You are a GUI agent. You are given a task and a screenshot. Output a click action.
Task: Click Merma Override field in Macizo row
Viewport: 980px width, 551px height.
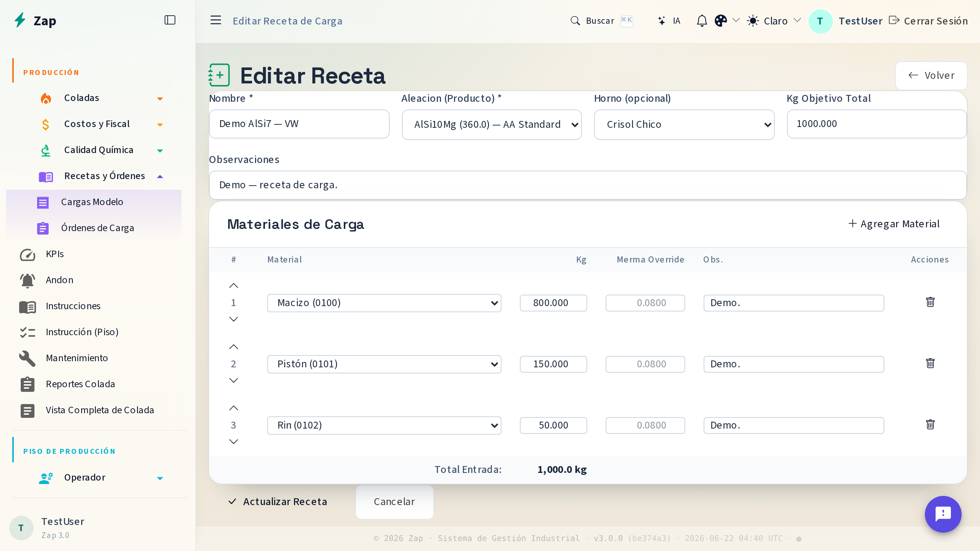pos(645,303)
